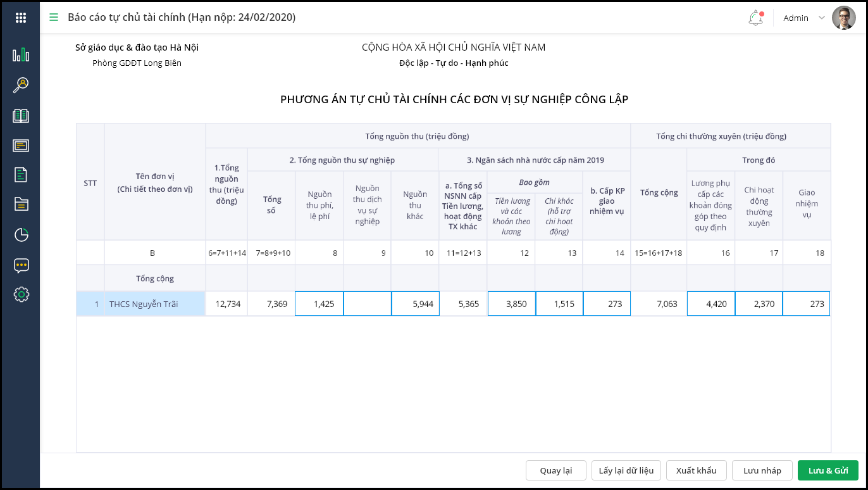The width and height of the screenshot is (868, 490).
Task: Toggle the hamburger menu icon
Action: point(54,18)
